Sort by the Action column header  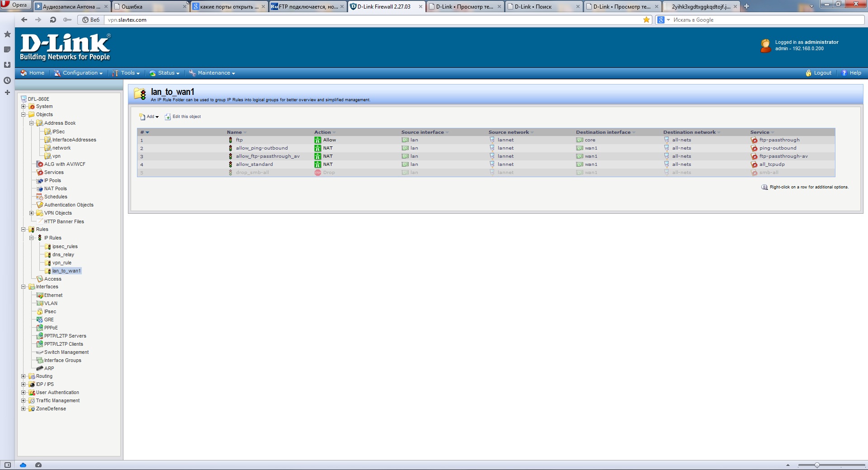pos(325,132)
